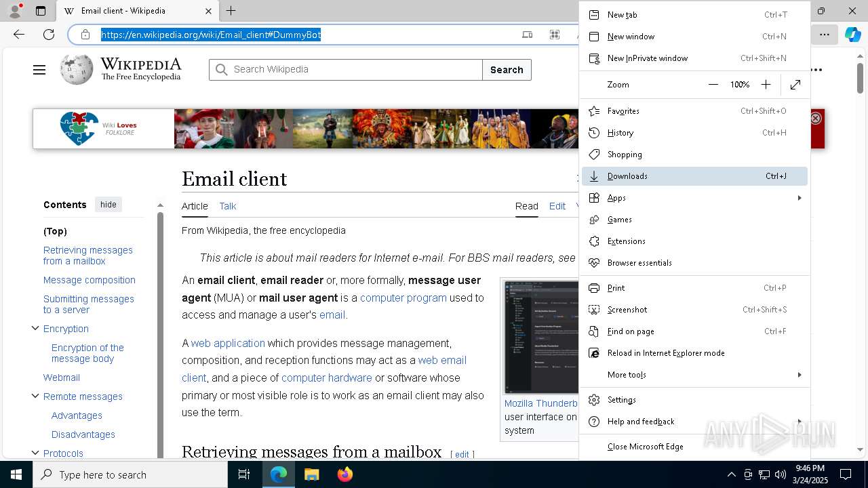Hide the Contents sidebar
The image size is (868, 488).
pyautogui.click(x=108, y=205)
